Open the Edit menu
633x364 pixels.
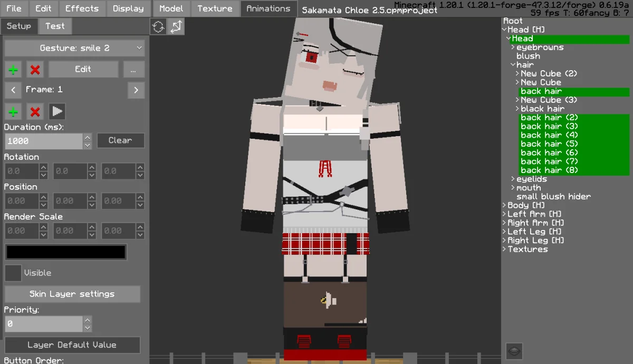(43, 8)
